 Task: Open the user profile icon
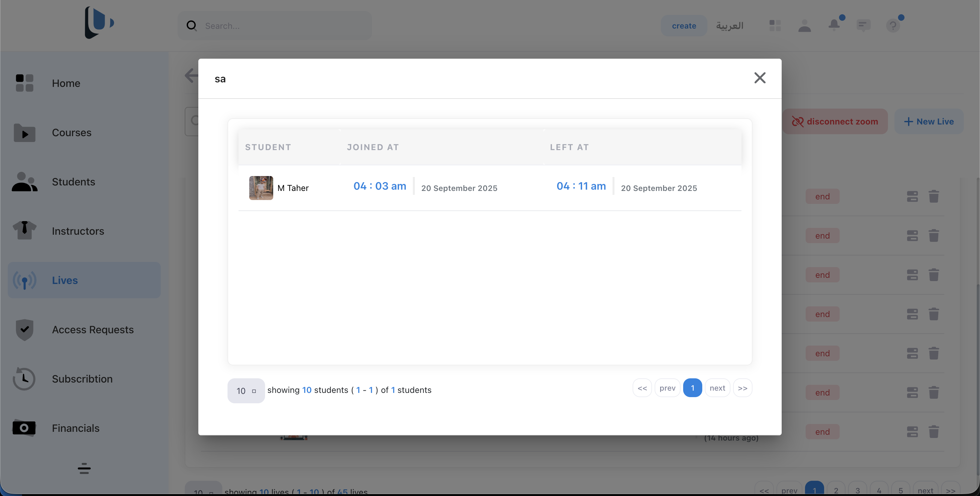point(805,26)
